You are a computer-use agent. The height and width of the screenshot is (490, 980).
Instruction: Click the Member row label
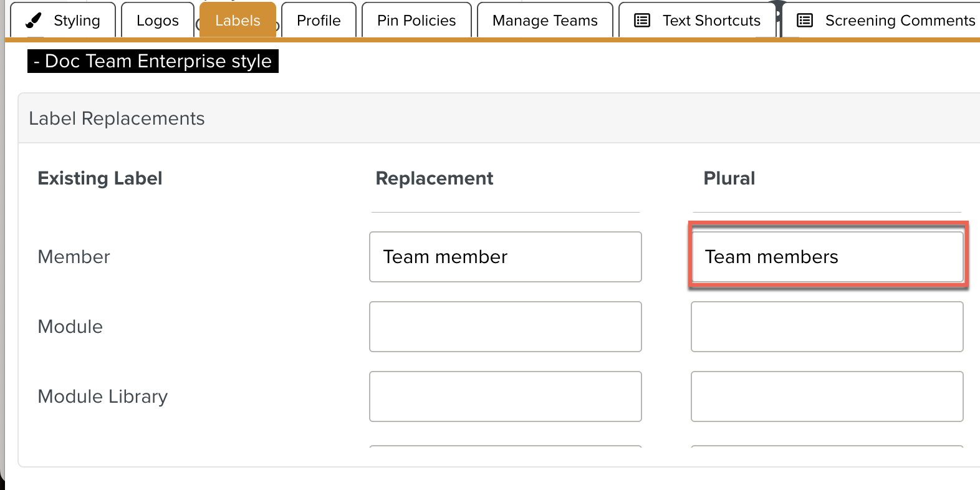pos(74,257)
